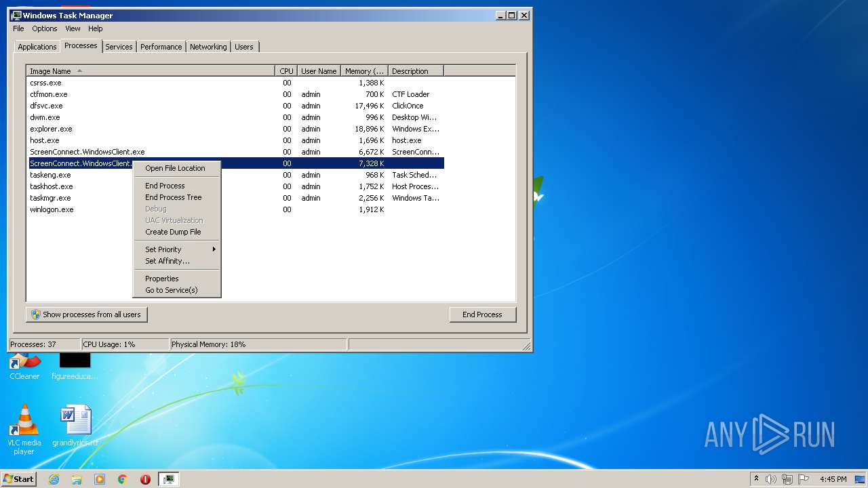This screenshot has height=488, width=868.
Task: Select the Task Manager taskbar button
Action: click(168, 479)
